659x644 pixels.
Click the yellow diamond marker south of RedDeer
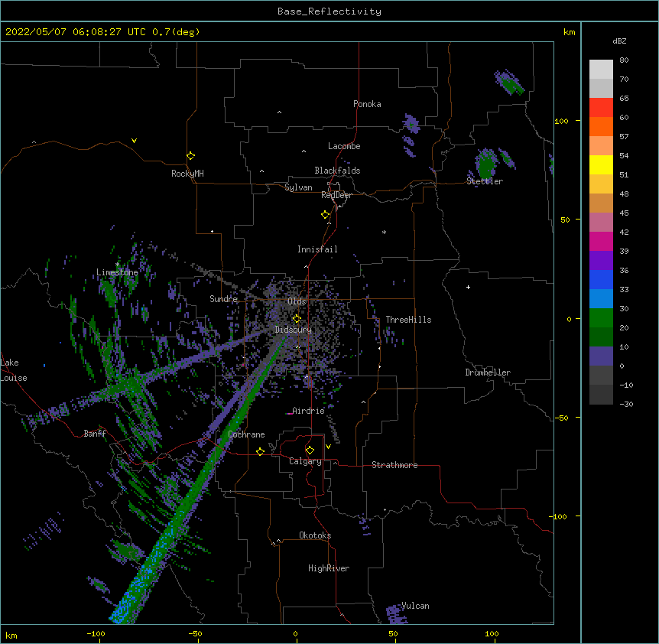[325, 215]
